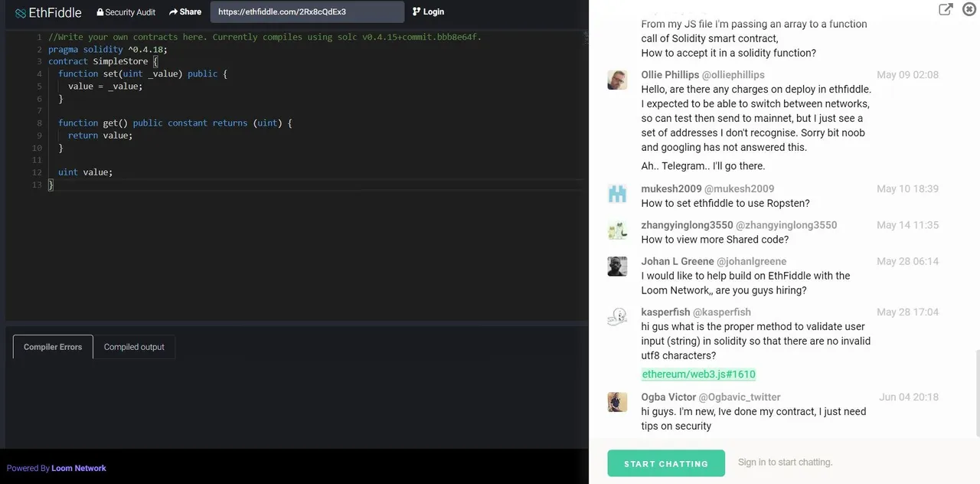Click the @johanlgreene handle
The height and width of the screenshot is (484, 980).
click(x=751, y=262)
